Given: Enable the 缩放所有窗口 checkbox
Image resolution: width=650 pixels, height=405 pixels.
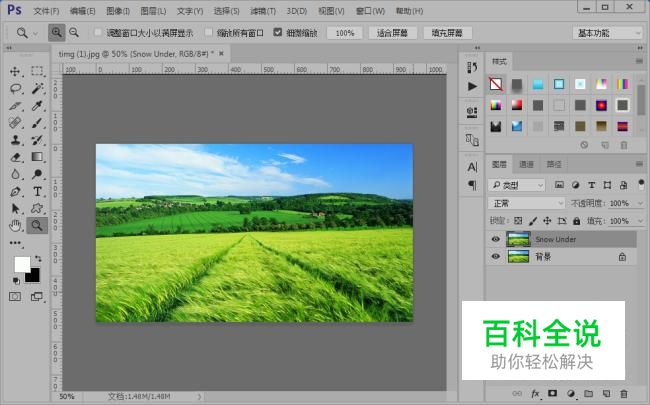Looking at the screenshot, I should pos(207,33).
